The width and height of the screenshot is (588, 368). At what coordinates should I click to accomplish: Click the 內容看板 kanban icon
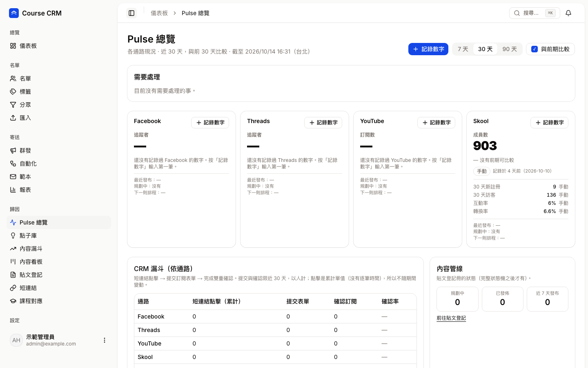point(13,262)
